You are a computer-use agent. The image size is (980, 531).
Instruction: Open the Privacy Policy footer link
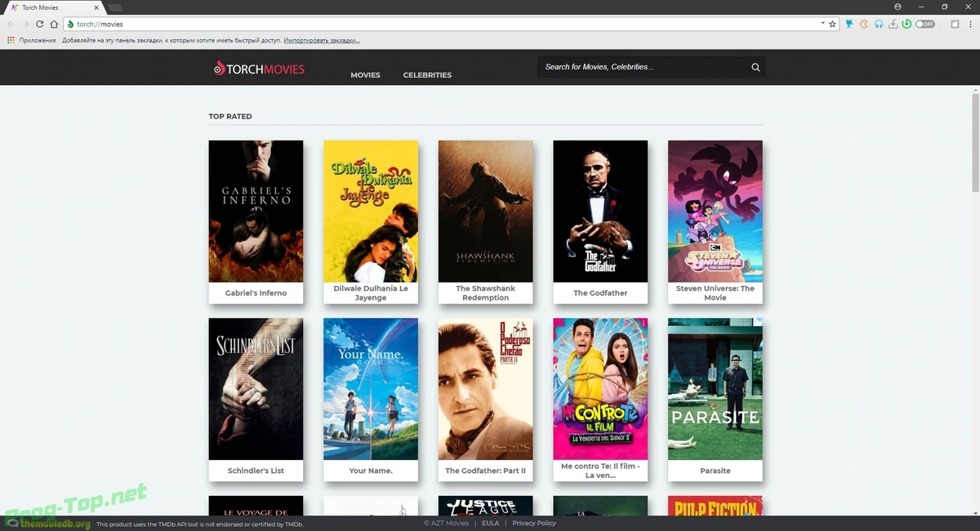(x=534, y=523)
